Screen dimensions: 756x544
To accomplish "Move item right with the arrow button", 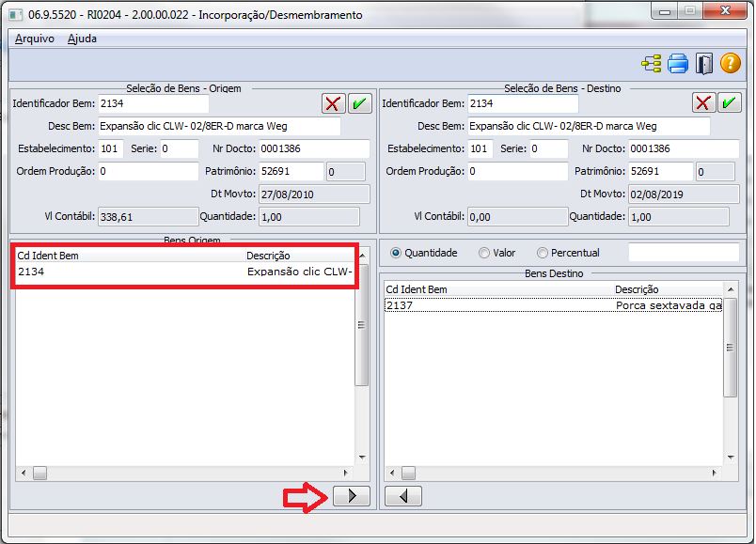I will (352, 496).
